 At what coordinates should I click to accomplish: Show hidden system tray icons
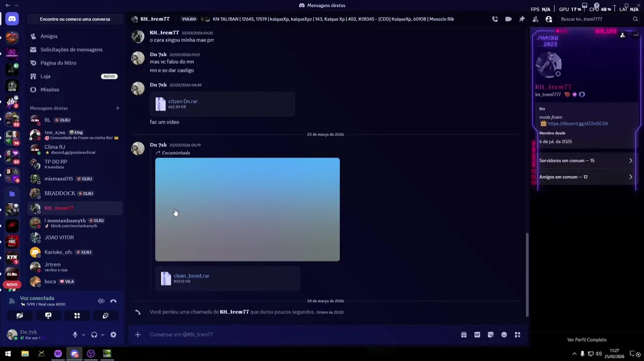pyautogui.click(x=574, y=354)
